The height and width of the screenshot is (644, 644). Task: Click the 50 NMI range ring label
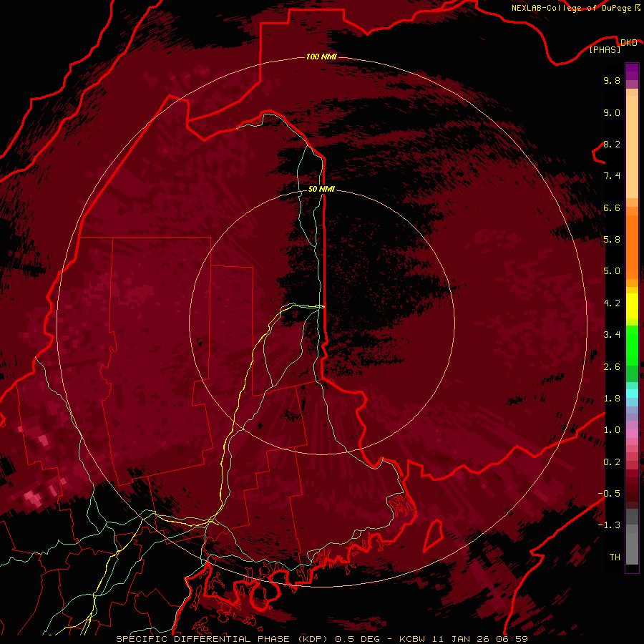(x=321, y=189)
